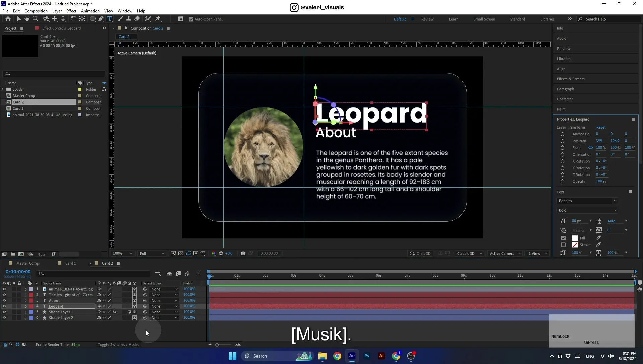Select the Rotation tool

[73, 19]
